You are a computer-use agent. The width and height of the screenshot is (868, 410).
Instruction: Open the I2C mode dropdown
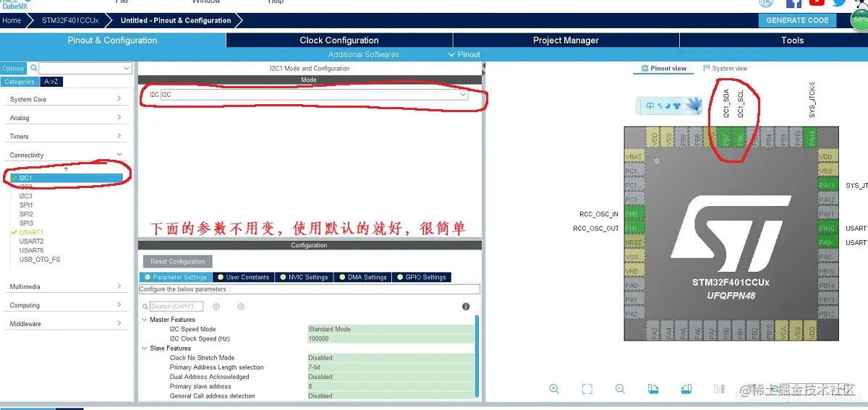click(x=314, y=95)
